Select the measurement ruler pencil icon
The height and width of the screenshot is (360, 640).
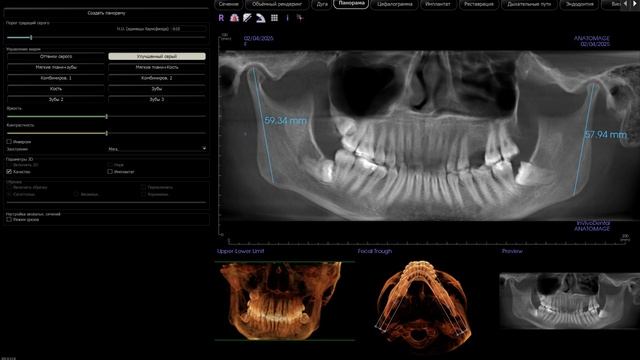(247, 18)
